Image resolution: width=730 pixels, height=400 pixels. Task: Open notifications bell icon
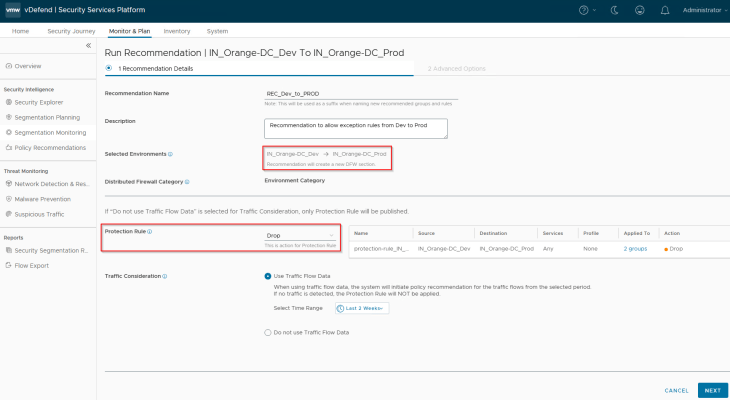(664, 10)
